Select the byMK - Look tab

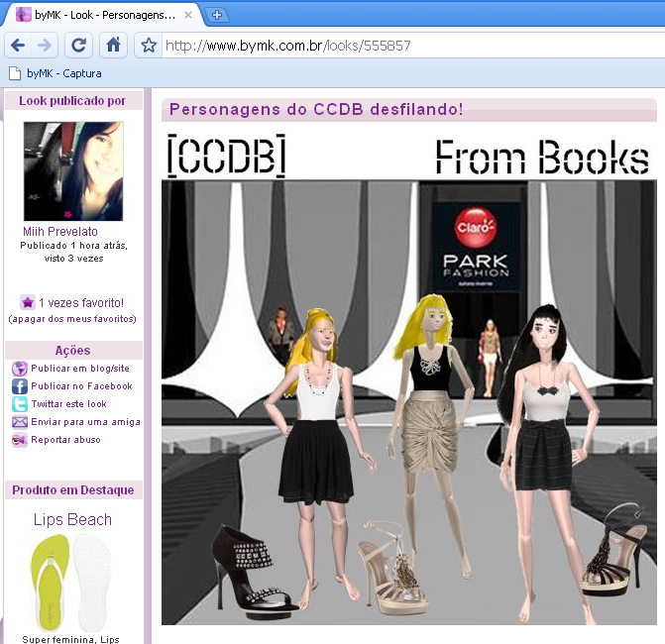click(99, 15)
